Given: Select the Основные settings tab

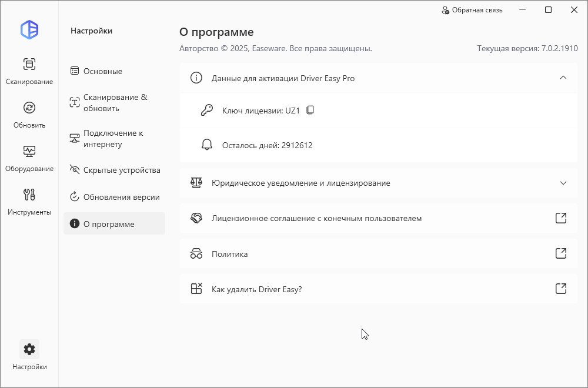Looking at the screenshot, I should [x=115, y=71].
